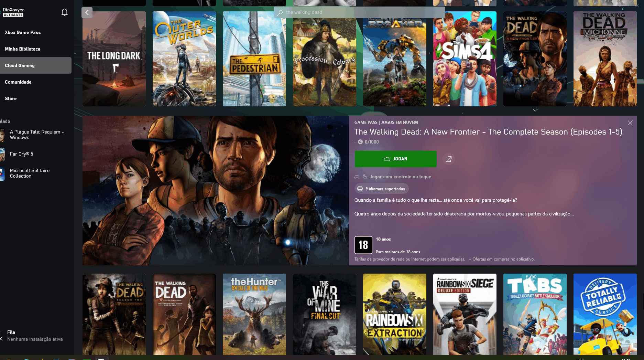
Task: Click the A Plague Tale: Requiem sidebar icon
Action: click(2, 135)
